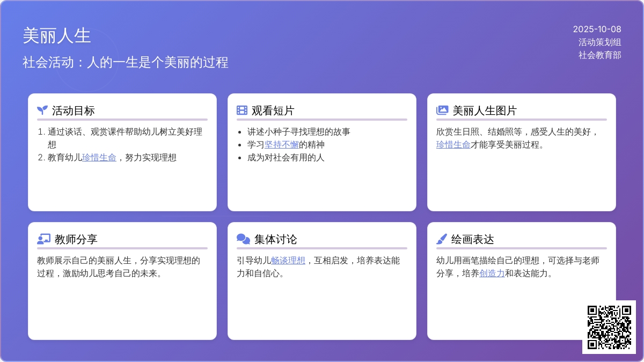Click the subtitle 社会活动：人的一生是个美丽的过程

point(126,63)
